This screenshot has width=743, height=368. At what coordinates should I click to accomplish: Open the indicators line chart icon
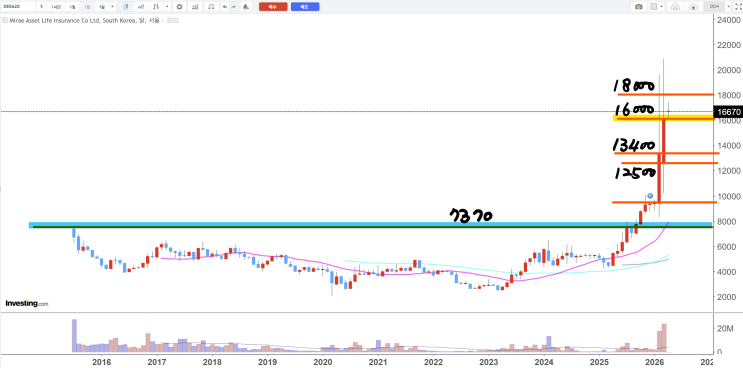coord(140,7)
